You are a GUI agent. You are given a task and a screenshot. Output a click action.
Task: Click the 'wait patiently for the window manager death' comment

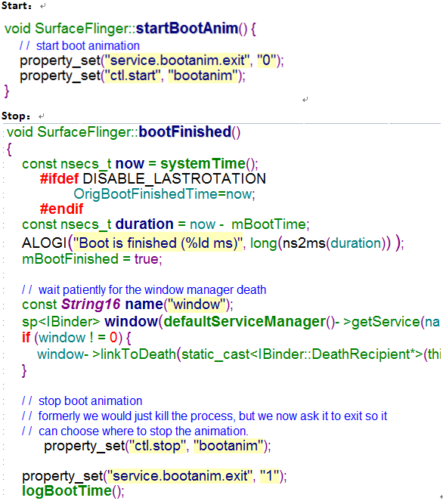(x=144, y=289)
